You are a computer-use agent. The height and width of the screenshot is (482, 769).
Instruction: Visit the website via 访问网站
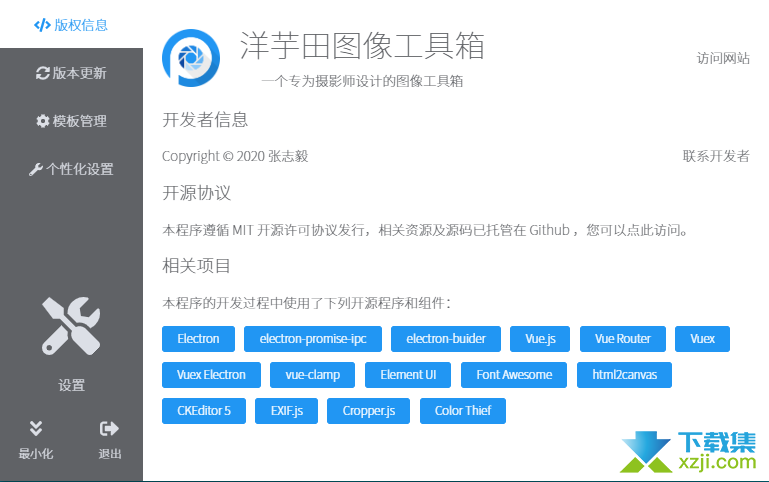click(723, 58)
